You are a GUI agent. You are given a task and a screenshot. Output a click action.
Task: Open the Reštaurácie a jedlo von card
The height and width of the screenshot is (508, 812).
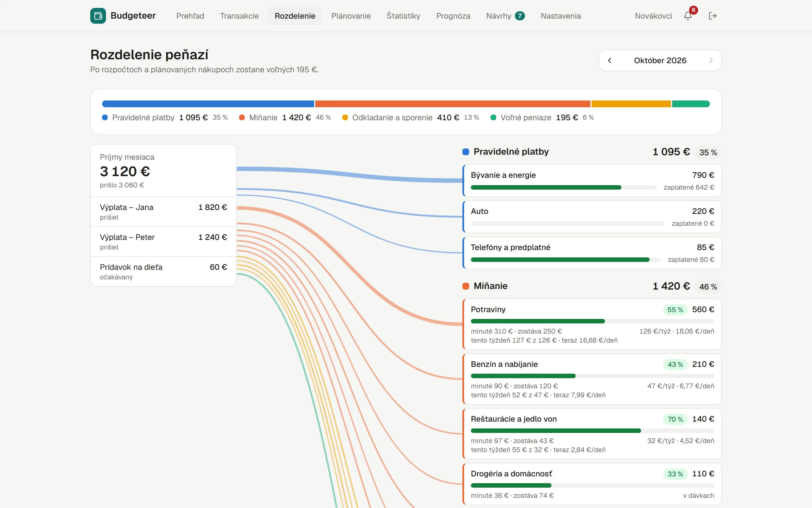pos(592,434)
